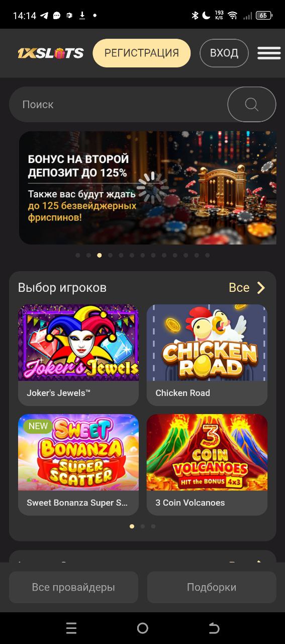Image resolution: width=285 pixels, height=644 pixels.
Task: Select the first banner carousel dot
Action: [78, 255]
